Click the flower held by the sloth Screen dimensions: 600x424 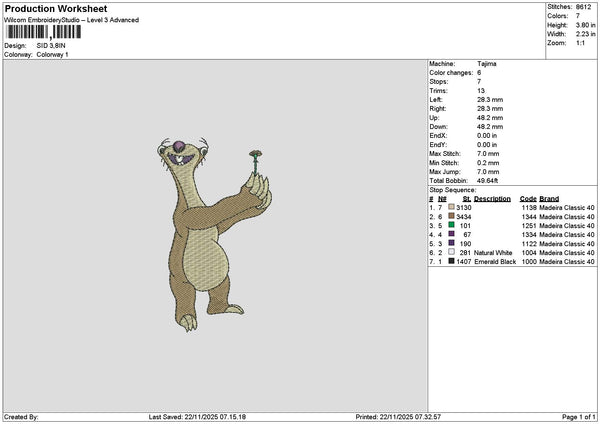click(x=255, y=156)
